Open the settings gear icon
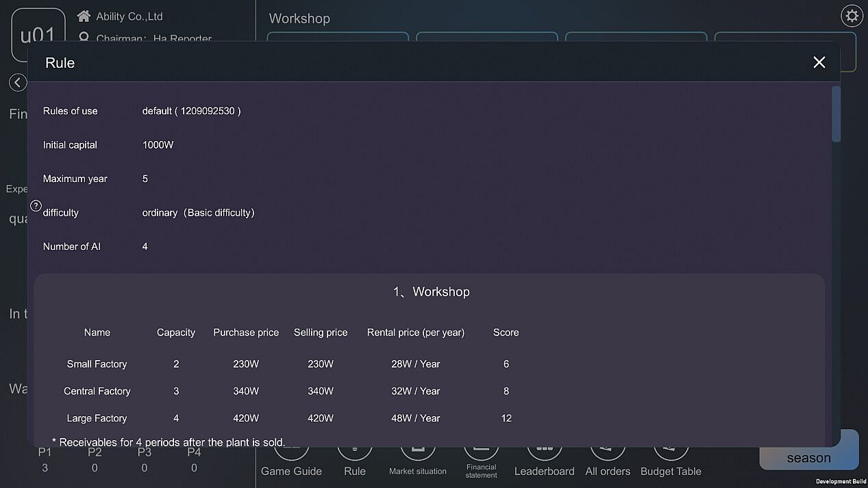The image size is (868, 488). coord(852,16)
